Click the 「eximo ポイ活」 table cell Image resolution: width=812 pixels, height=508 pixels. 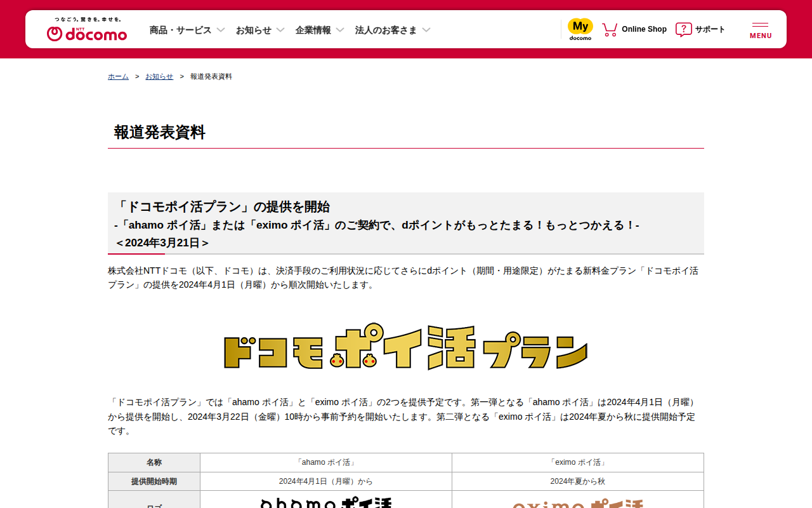[578, 462]
